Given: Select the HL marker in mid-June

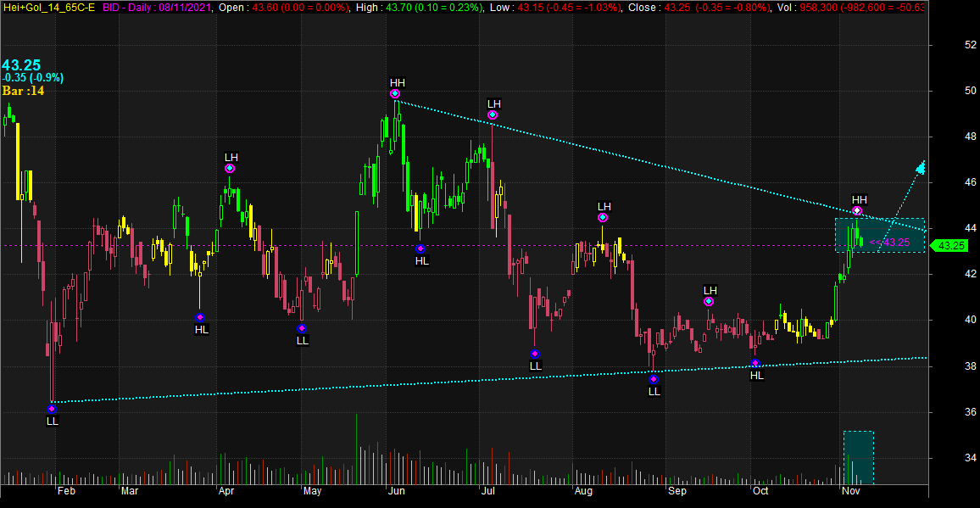Looking at the screenshot, I should tap(420, 248).
